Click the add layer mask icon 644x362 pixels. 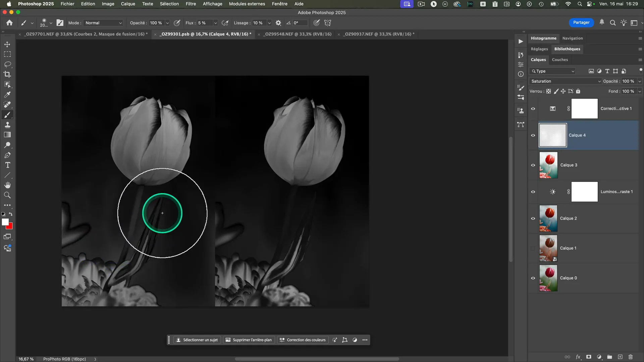[x=589, y=357]
